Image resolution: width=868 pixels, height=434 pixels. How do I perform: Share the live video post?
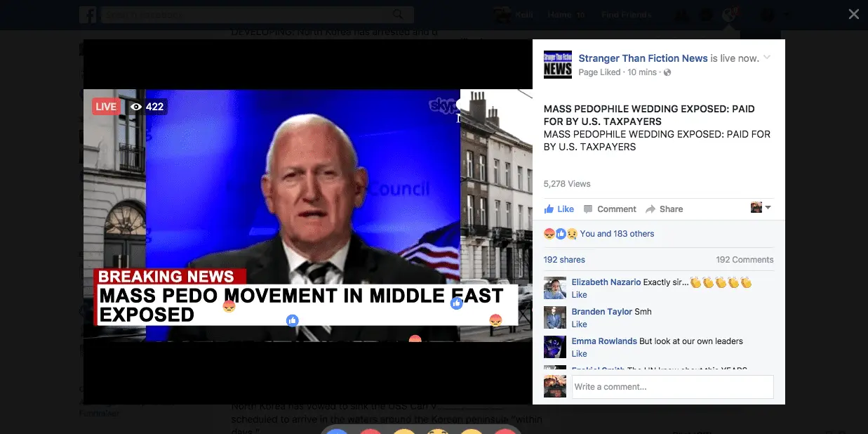tap(664, 209)
